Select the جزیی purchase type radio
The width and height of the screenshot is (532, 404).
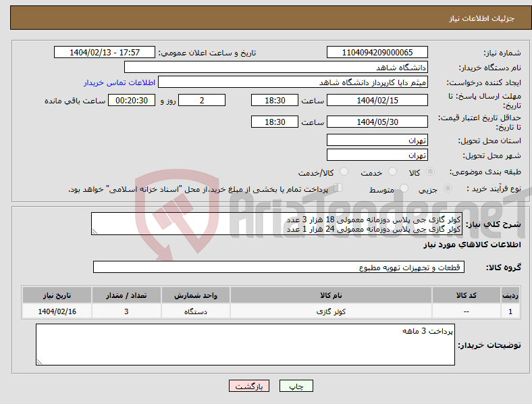(x=448, y=188)
